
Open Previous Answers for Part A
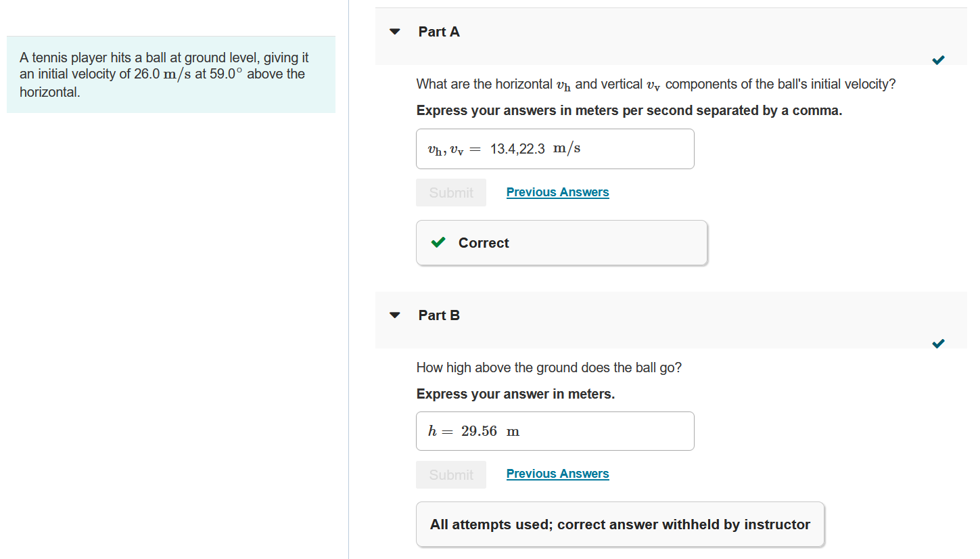[557, 192]
